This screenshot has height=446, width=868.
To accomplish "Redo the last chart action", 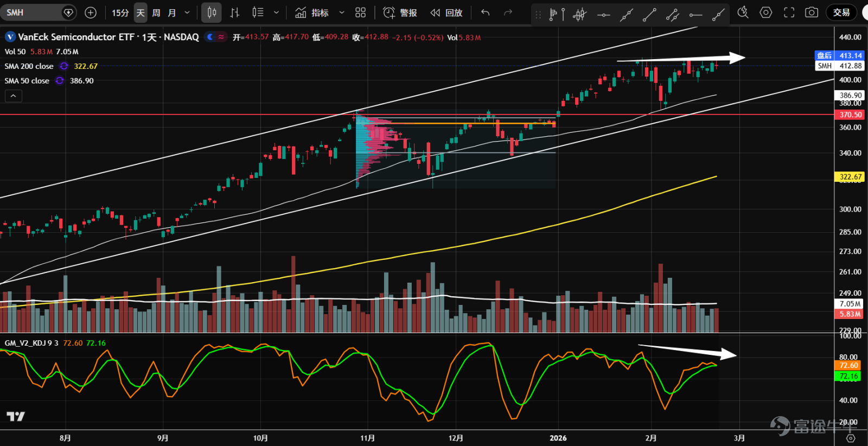I will [x=508, y=12].
